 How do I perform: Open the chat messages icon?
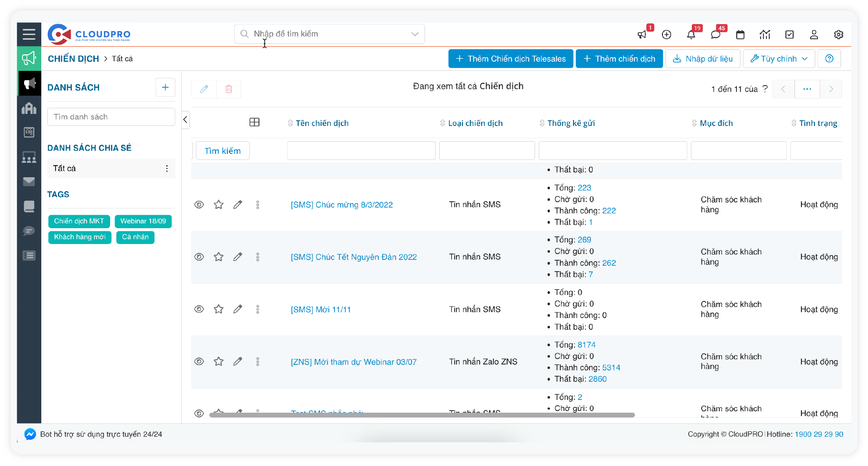(x=715, y=34)
